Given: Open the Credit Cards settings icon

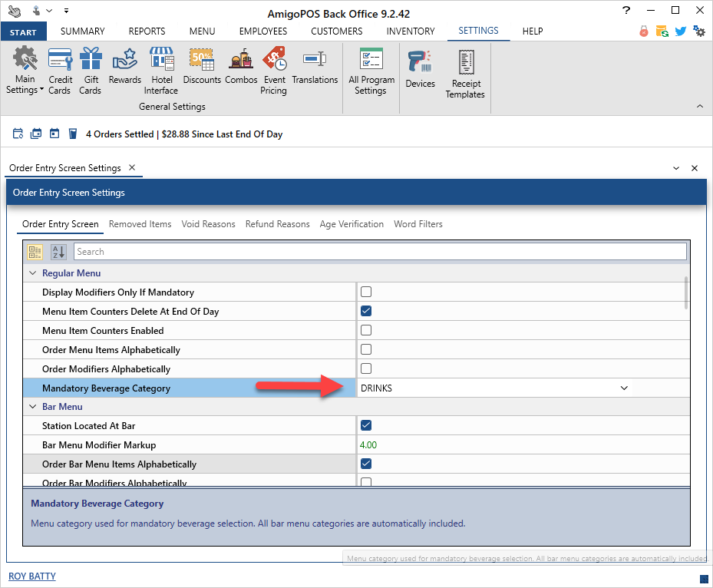Looking at the screenshot, I should [60, 69].
